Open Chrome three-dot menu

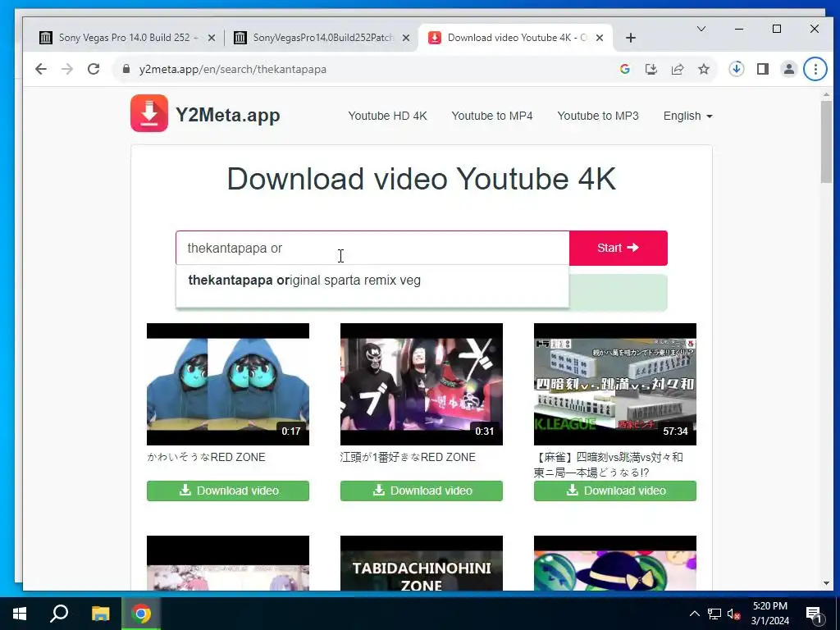click(815, 69)
